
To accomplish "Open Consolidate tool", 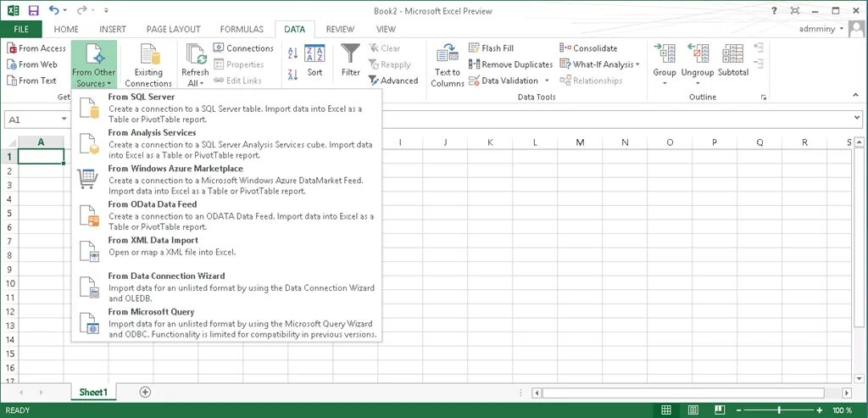I will (x=588, y=48).
